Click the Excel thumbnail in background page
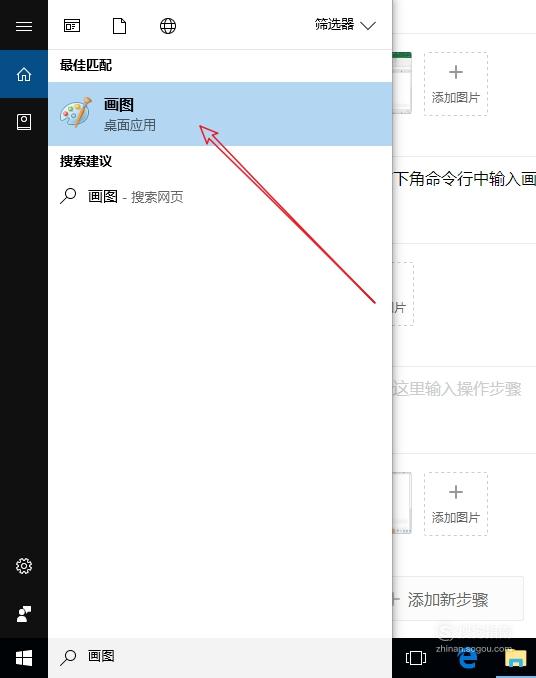536x678 pixels. [402, 83]
